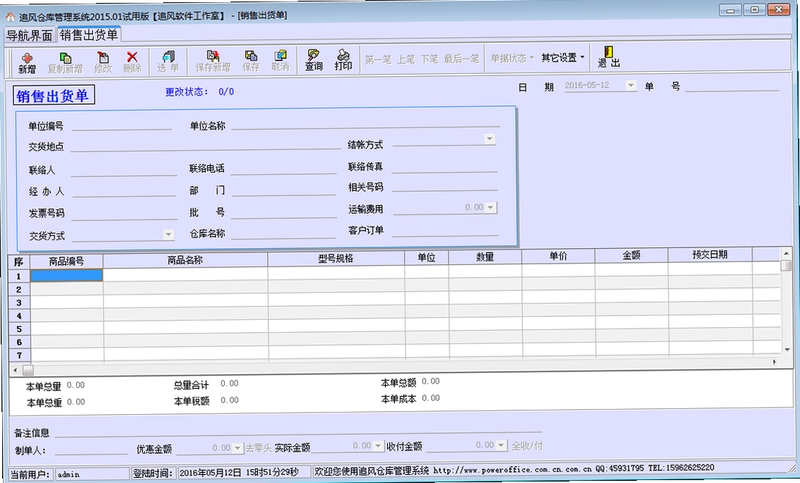800x483 pixels.
Task: Go to 下笔 next record
Action: 429,59
